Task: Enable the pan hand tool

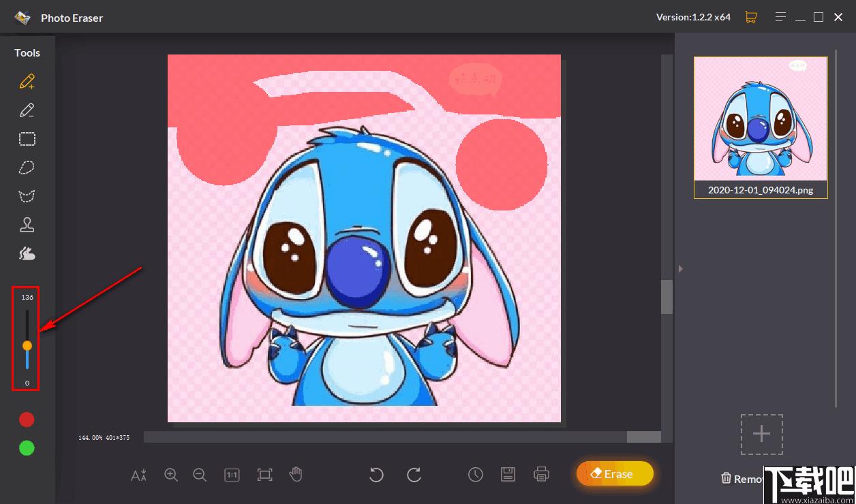Action: tap(296, 474)
